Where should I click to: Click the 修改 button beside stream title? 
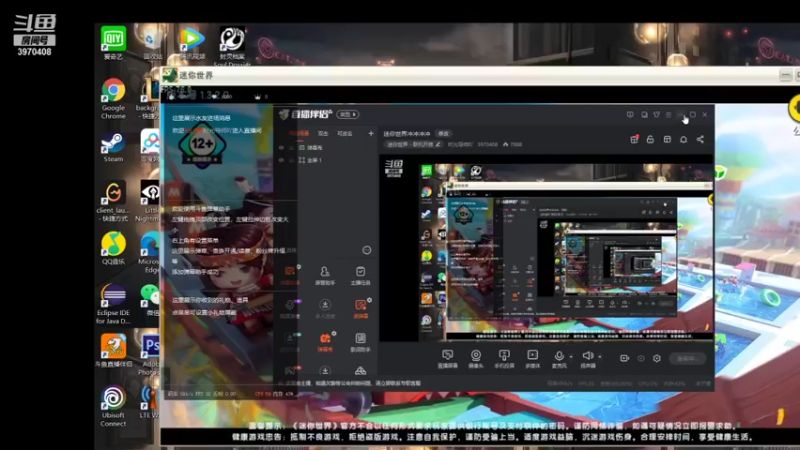click(443, 134)
